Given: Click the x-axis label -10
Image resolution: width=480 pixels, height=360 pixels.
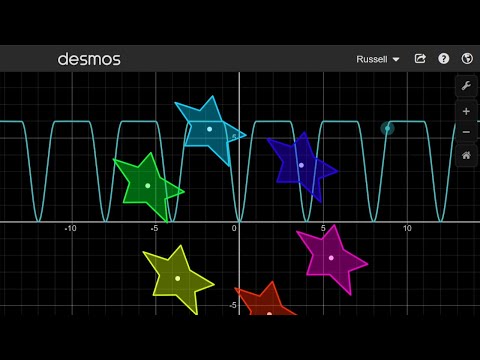Looking at the screenshot, I should pyautogui.click(x=70, y=228).
